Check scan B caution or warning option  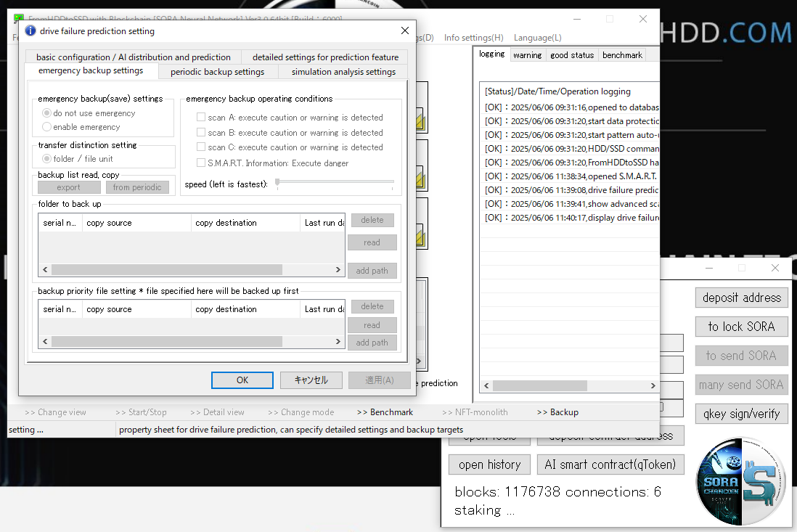[201, 132]
